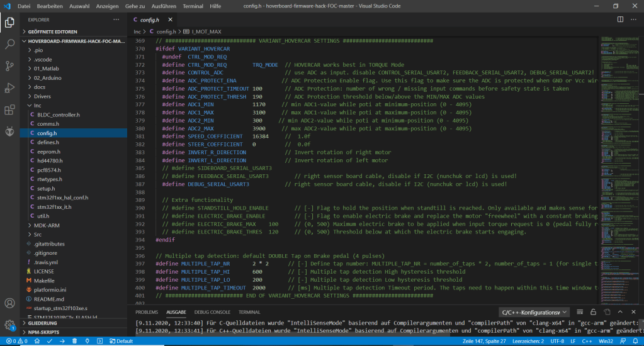Open the Extensions view
Screen dimensions: 644x346
point(10,109)
